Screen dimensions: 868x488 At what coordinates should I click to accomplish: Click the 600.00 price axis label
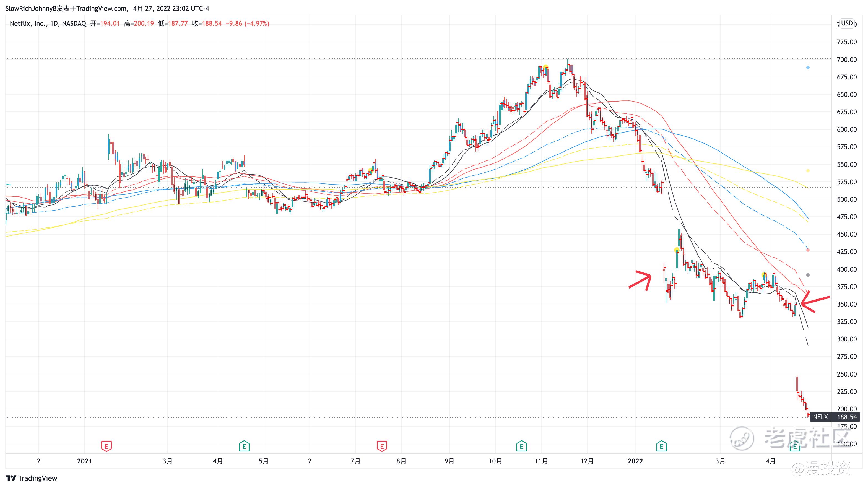pos(847,129)
